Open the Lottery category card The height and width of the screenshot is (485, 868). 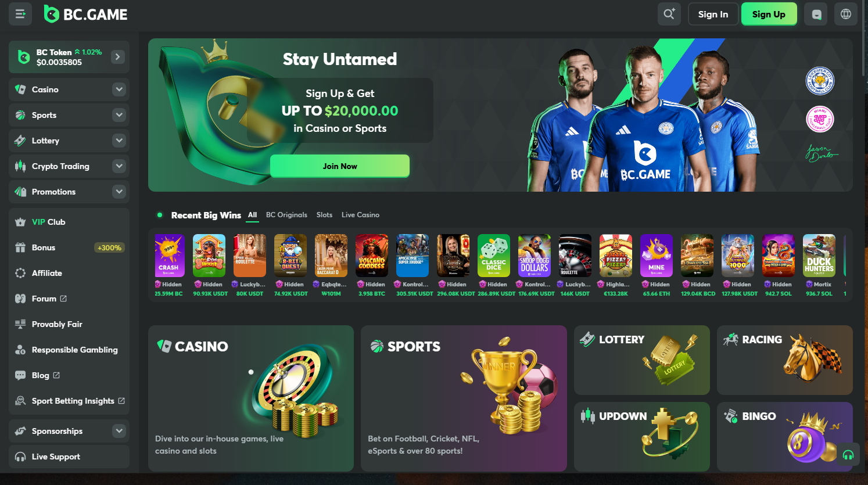click(x=642, y=360)
